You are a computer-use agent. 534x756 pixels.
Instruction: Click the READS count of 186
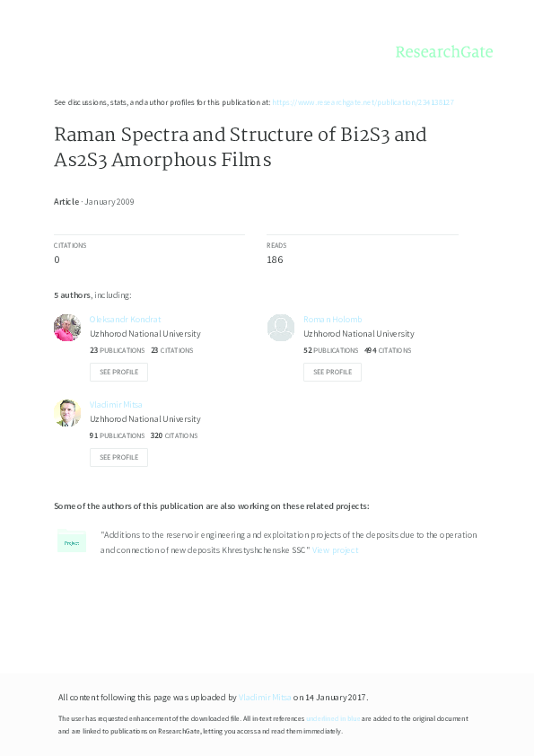[275, 259]
